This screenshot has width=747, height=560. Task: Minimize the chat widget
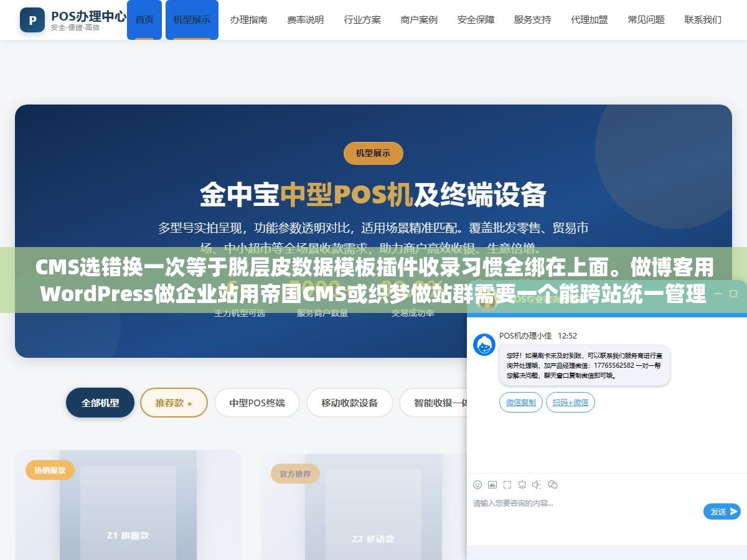pos(717,293)
